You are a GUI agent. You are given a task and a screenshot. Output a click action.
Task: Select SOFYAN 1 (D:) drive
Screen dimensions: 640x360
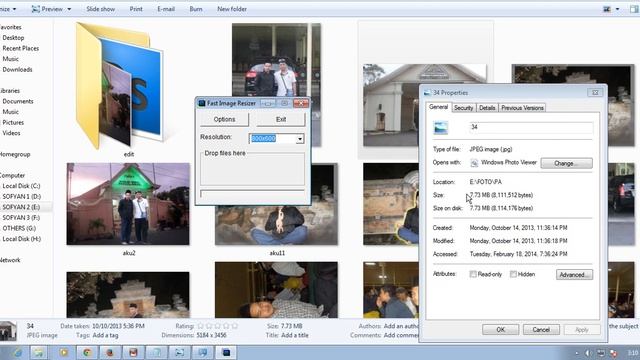click(x=21, y=196)
